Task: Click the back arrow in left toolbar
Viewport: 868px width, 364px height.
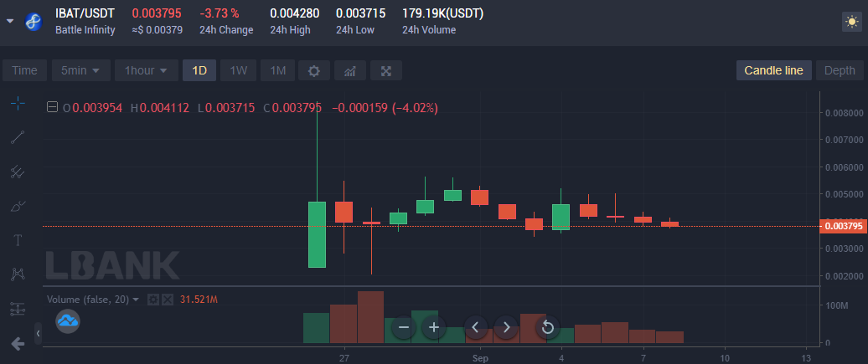Action: pos(18,344)
